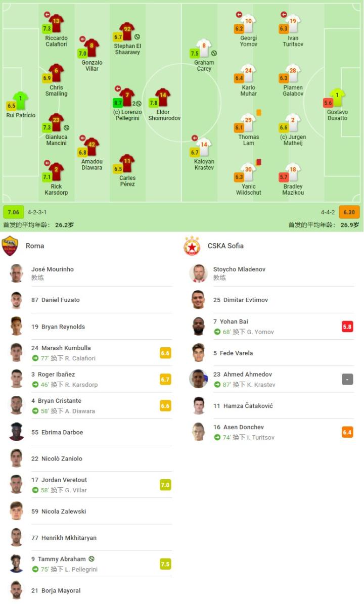The width and height of the screenshot is (364, 604).
Task: Click the Roma club crest
Action: pos(10,246)
